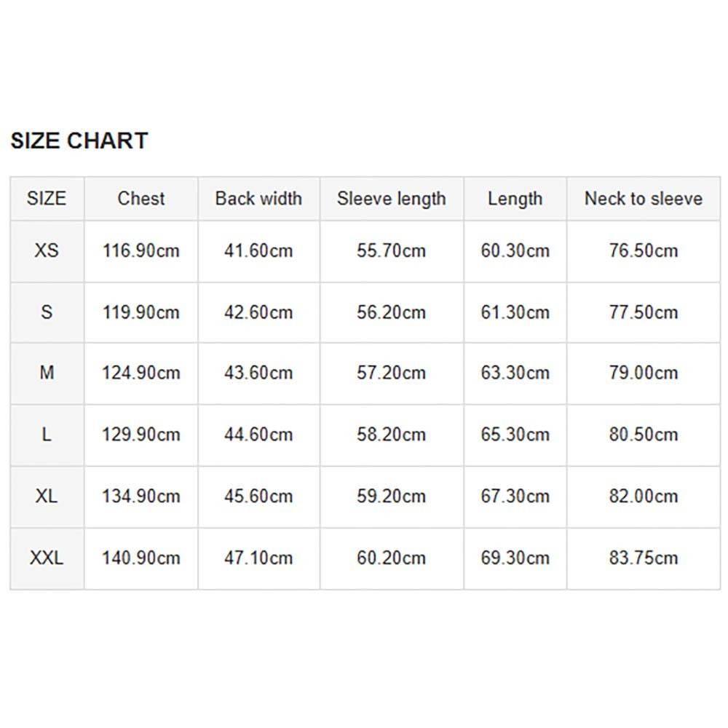Click the SIZE CHART heading

[79, 141]
